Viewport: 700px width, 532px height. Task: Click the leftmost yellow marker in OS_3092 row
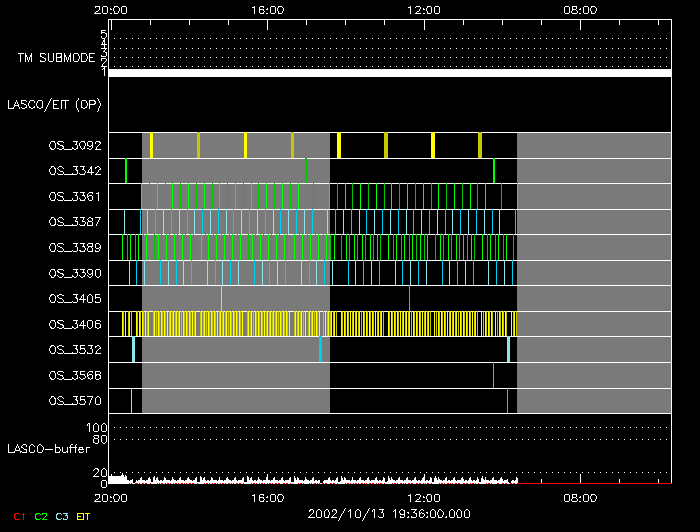[x=151, y=145]
